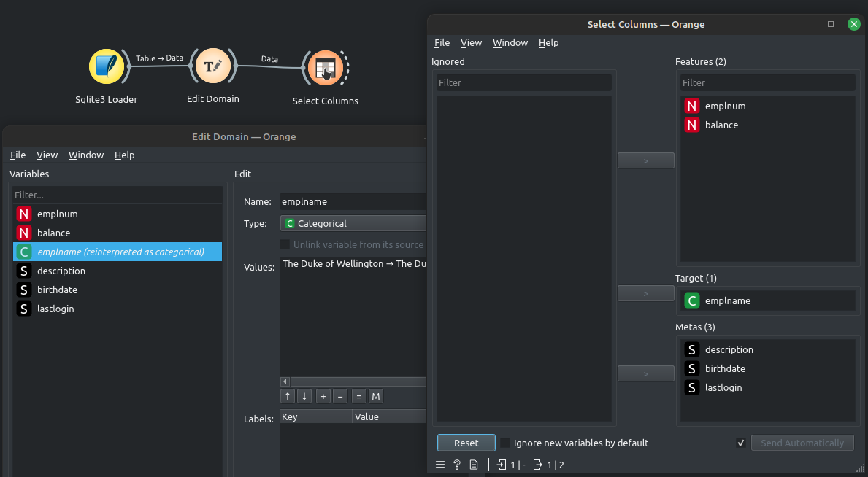Enable Ignore new variables by default

coord(504,443)
